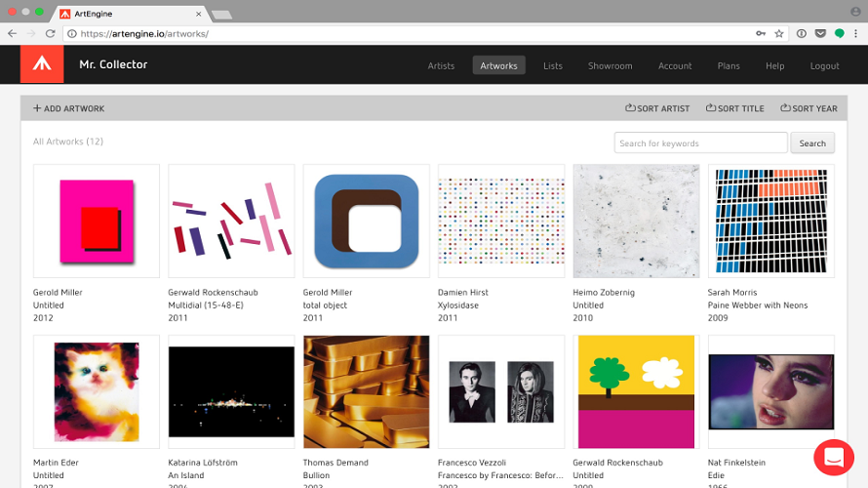Image resolution: width=868 pixels, height=488 pixels.
Task: Go back with browser back arrow
Action: (x=12, y=34)
